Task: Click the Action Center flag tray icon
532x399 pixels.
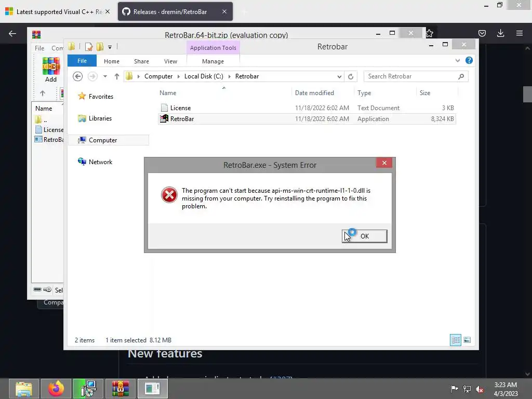Action: (x=454, y=389)
